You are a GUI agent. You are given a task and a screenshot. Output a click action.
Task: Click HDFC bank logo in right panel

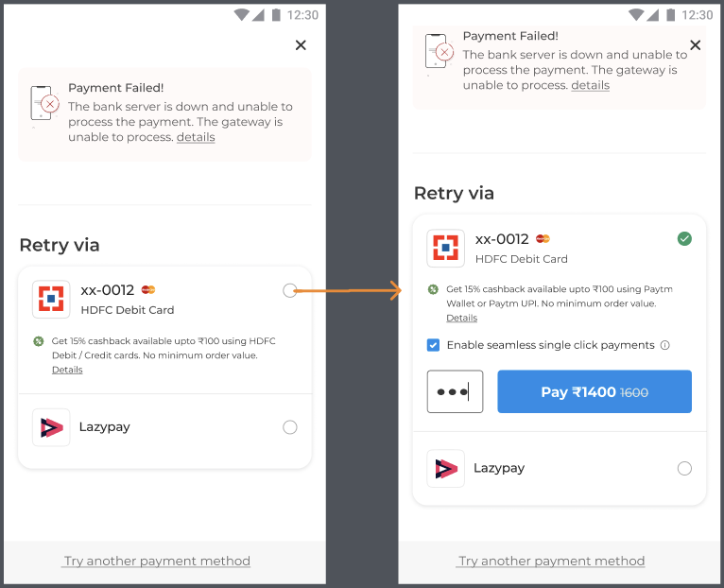pos(445,248)
